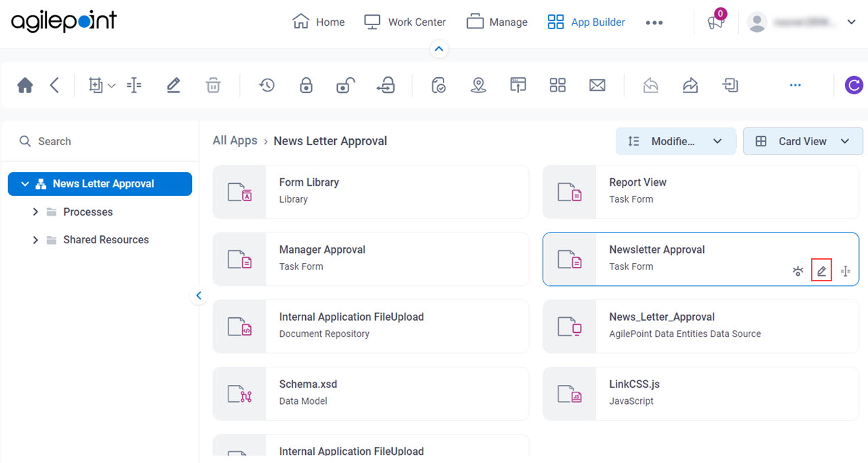Select News Letter Approval in the tree

pyautogui.click(x=103, y=184)
